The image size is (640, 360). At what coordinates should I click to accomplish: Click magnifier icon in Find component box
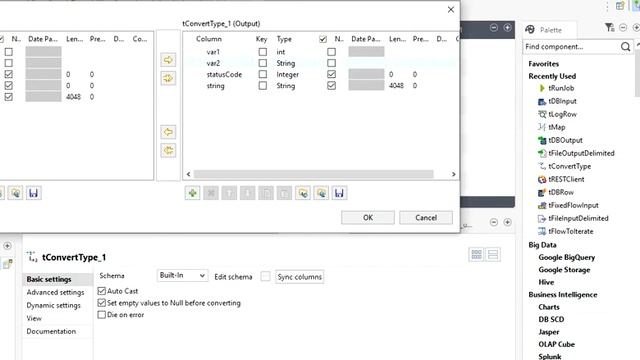coord(625,47)
